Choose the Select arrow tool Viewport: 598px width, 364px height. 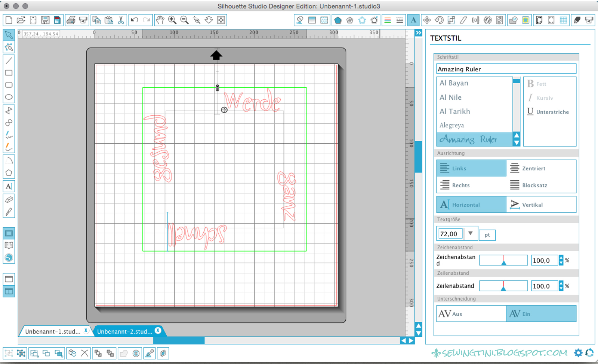coord(9,35)
